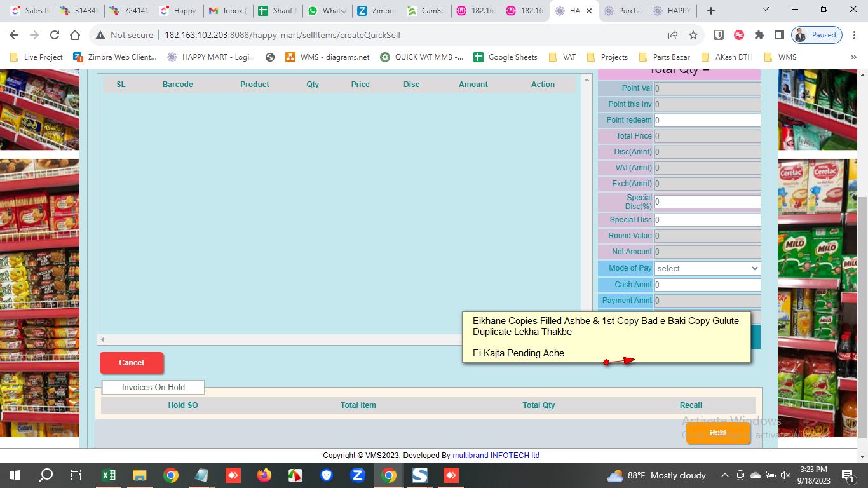868x488 pixels.
Task: Switch to the Zimbra tab
Action: point(376,11)
